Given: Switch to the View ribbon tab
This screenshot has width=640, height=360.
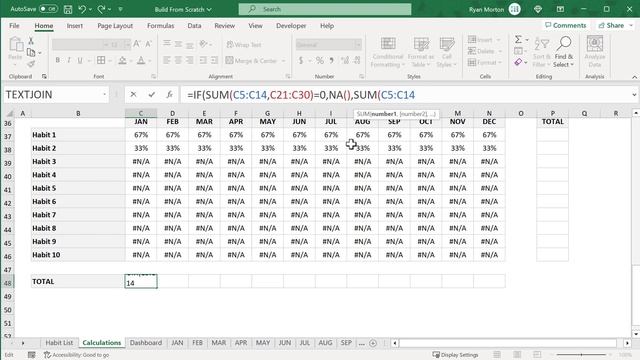Looking at the screenshot, I should click(x=256, y=26).
